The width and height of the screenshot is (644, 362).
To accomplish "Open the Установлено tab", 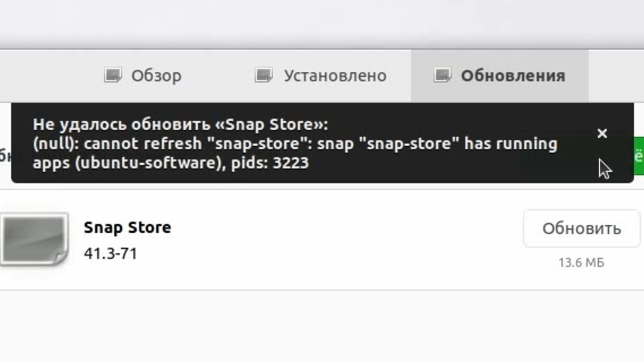I will tap(335, 76).
